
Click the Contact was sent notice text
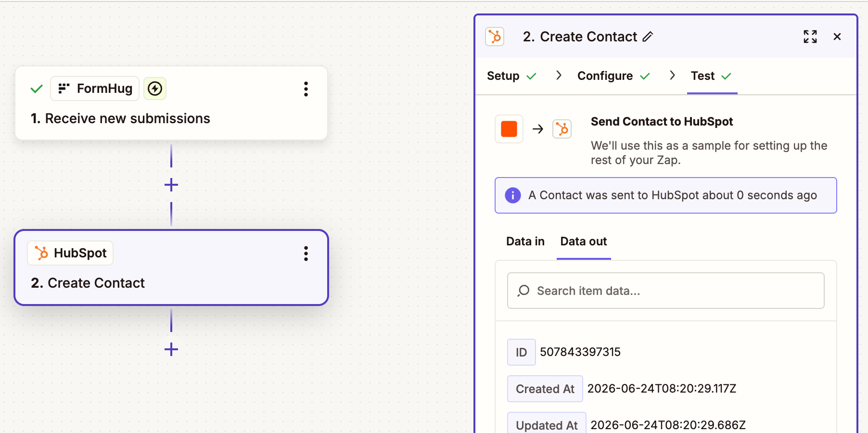tap(673, 195)
